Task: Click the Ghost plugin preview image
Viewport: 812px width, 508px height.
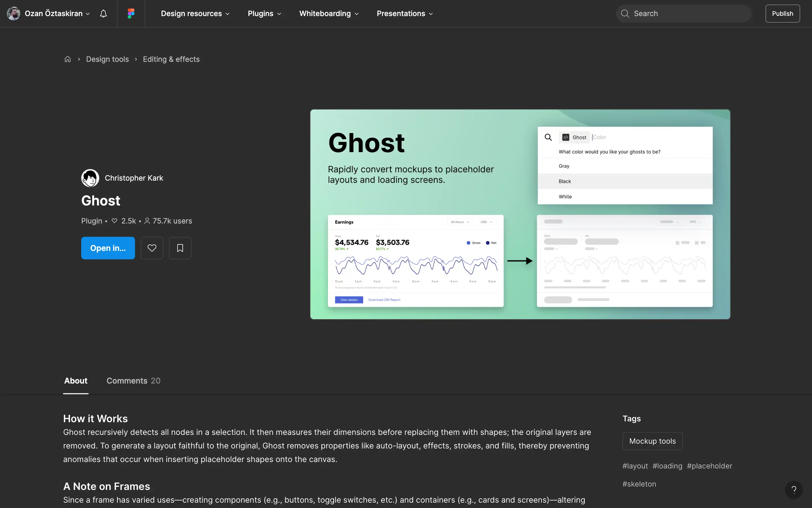Action: click(x=520, y=214)
